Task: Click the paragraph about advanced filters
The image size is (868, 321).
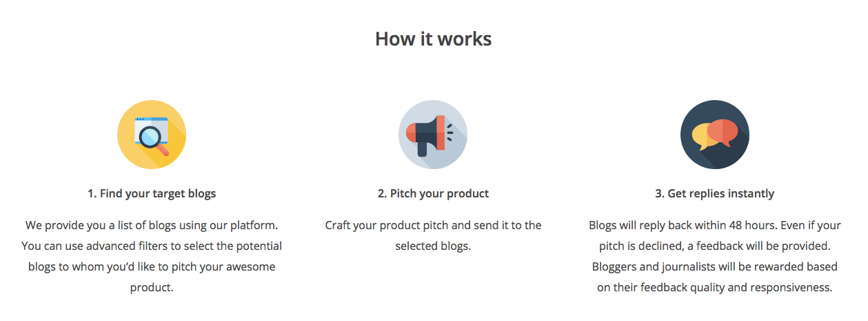Action: (152, 256)
